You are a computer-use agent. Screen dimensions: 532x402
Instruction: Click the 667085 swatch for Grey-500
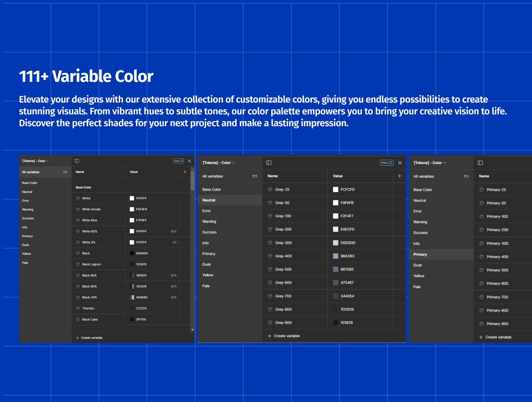(x=335, y=269)
